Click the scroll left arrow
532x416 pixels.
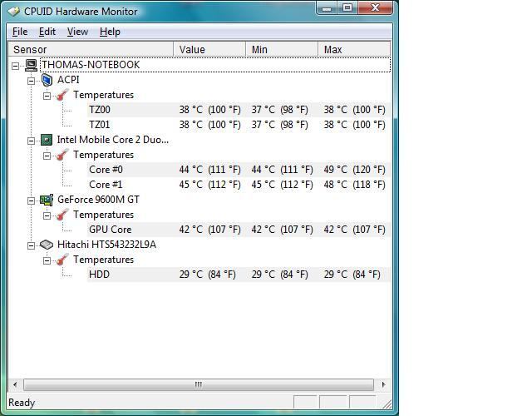(15, 384)
